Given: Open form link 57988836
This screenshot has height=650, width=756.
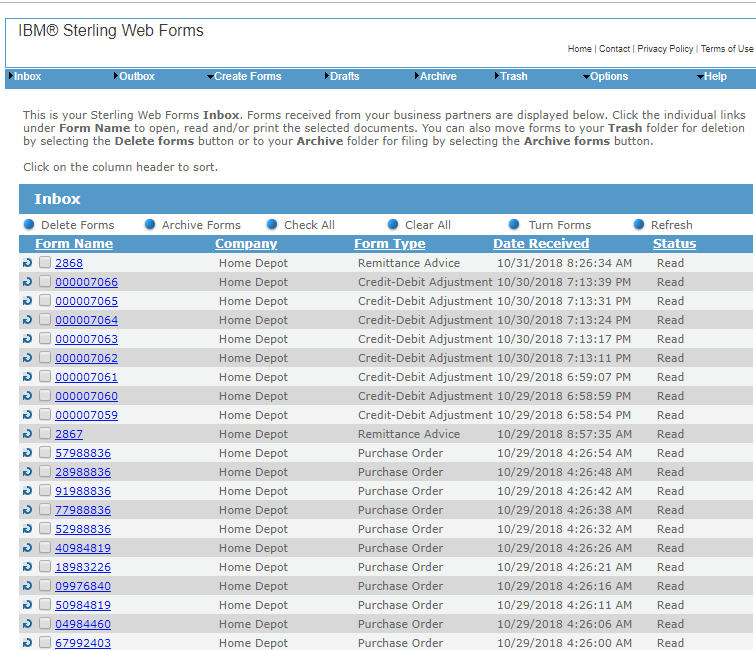Looking at the screenshot, I should coord(83,453).
